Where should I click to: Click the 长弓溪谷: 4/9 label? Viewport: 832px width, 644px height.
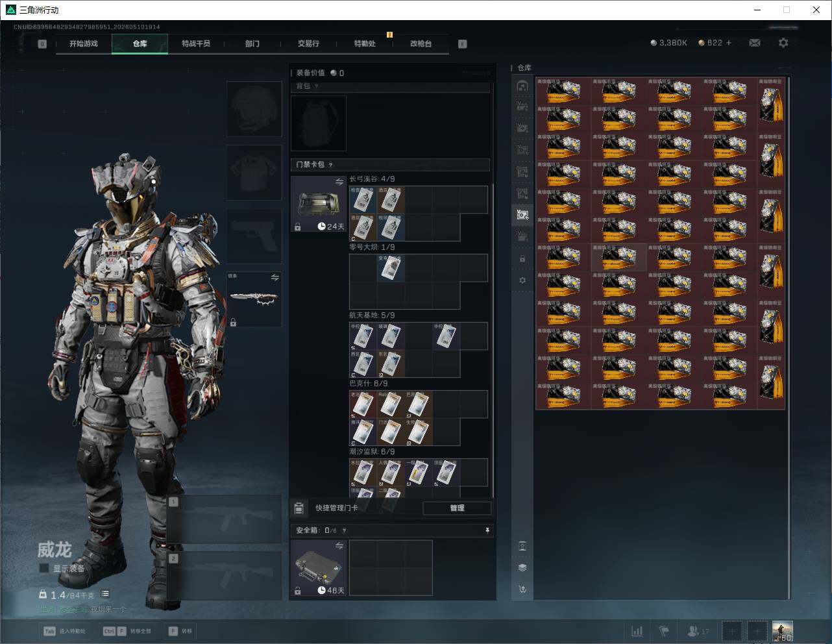point(372,179)
